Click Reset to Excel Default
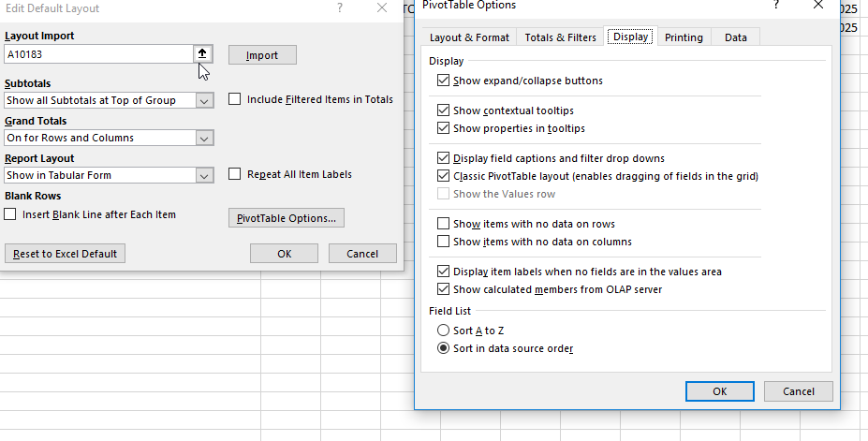 coord(65,254)
